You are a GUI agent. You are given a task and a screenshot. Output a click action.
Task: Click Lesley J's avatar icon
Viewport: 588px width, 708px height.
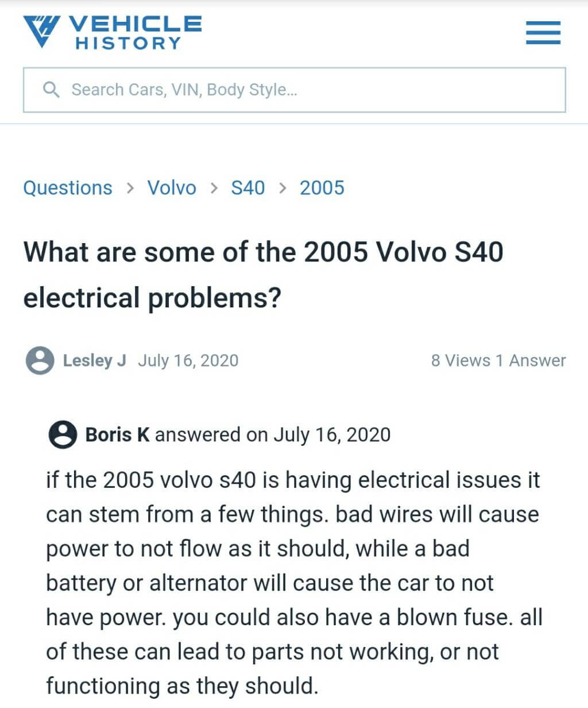tap(40, 361)
